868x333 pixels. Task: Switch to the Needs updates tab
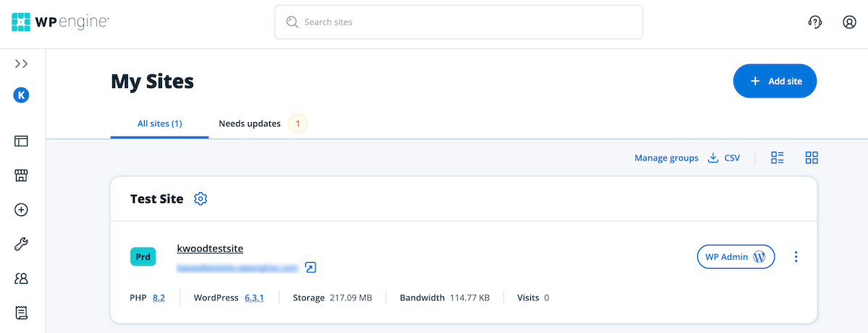click(x=250, y=124)
